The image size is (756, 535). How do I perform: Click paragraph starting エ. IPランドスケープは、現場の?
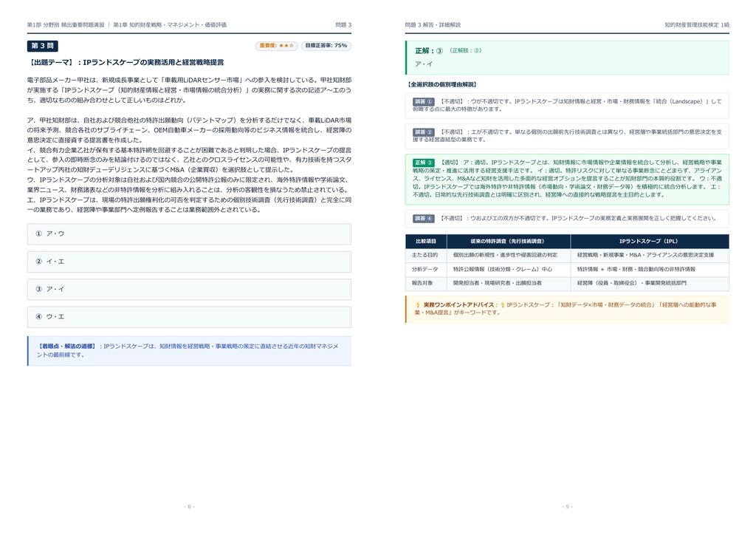189,205
